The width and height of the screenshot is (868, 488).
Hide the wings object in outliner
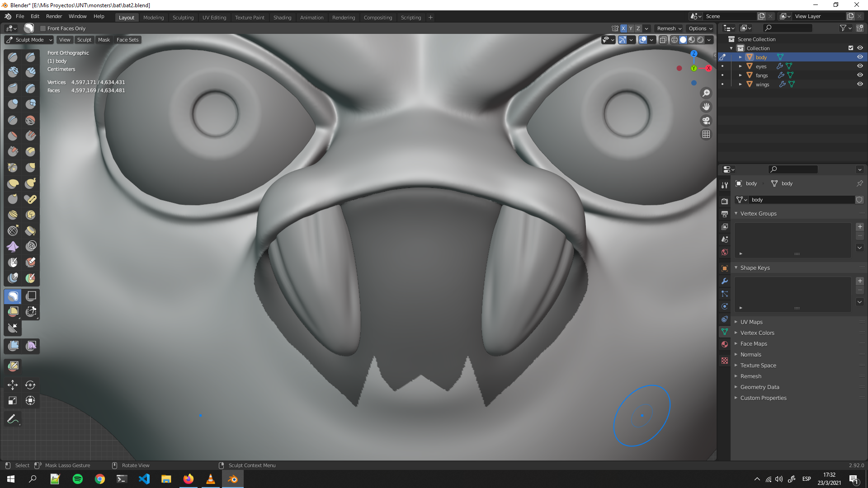coord(860,84)
